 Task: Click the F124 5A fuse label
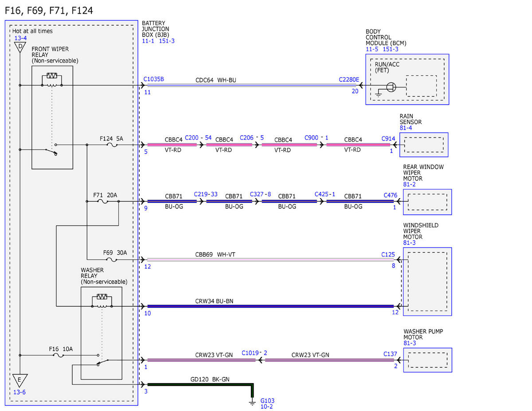(111, 139)
